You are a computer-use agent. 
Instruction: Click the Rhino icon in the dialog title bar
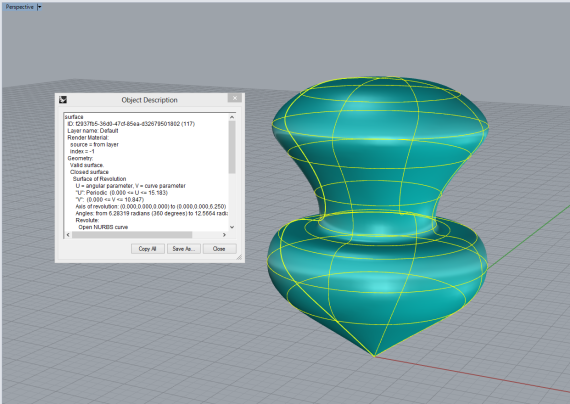pos(63,100)
